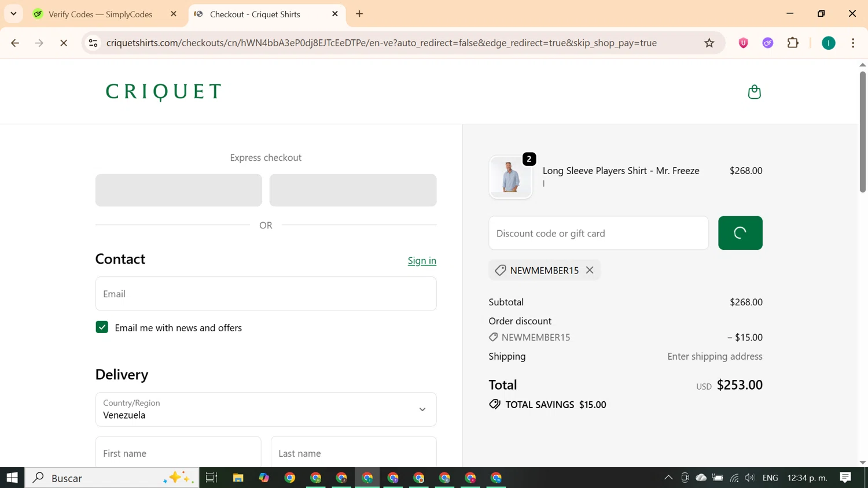Click the page vertical scrollbar thumb
Viewport: 868px width, 488px height.
862,132
